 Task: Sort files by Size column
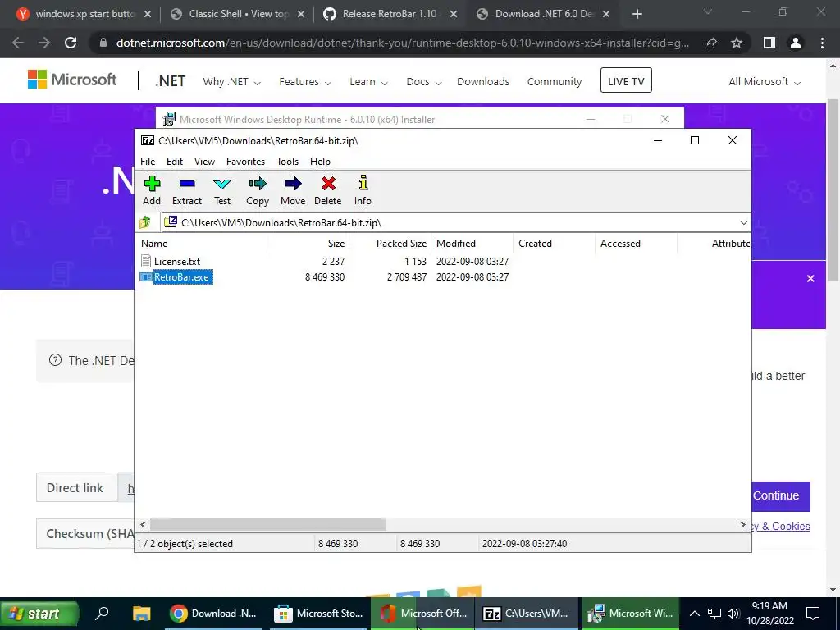point(308,243)
